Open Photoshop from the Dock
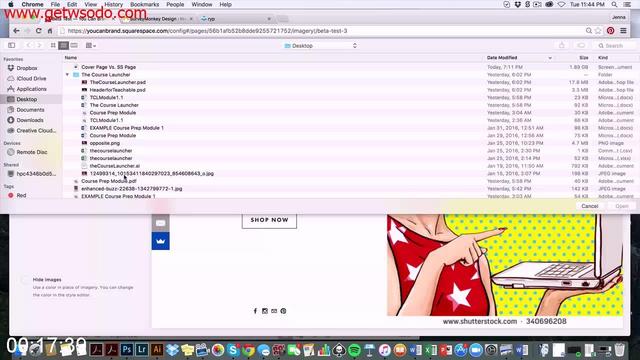640x360 pixels. 127,350
